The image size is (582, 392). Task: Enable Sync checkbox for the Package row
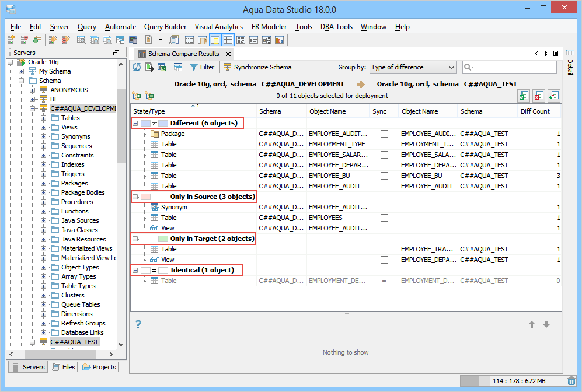(384, 134)
